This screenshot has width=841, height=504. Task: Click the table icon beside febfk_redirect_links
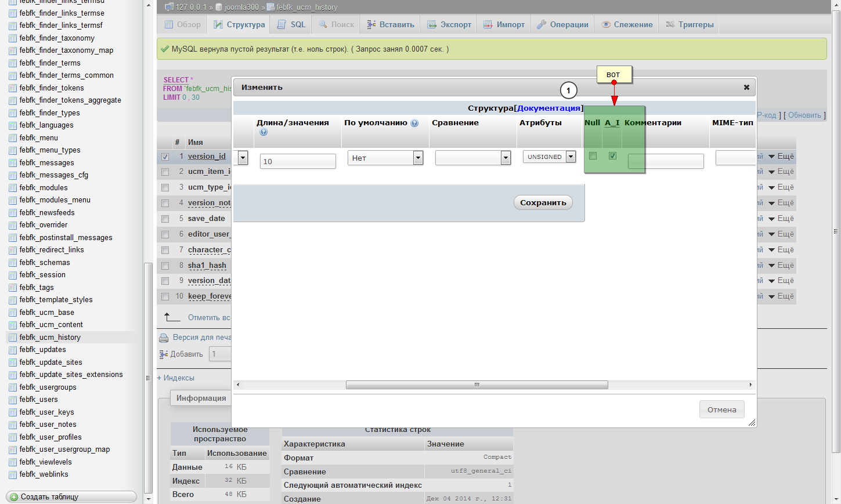13,250
